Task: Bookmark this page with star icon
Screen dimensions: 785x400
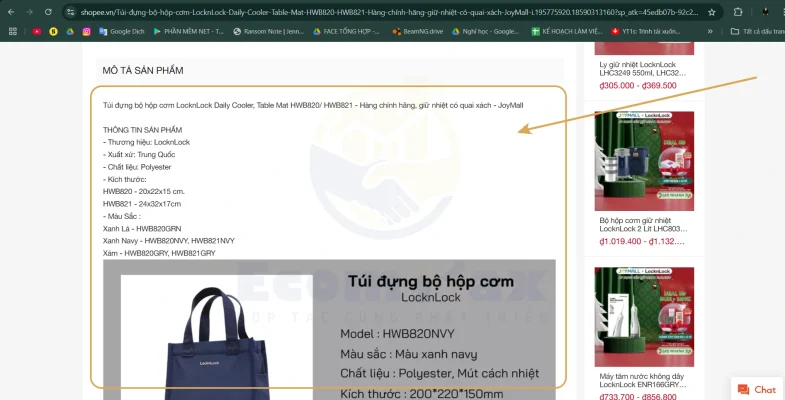Action: pyautogui.click(x=711, y=12)
